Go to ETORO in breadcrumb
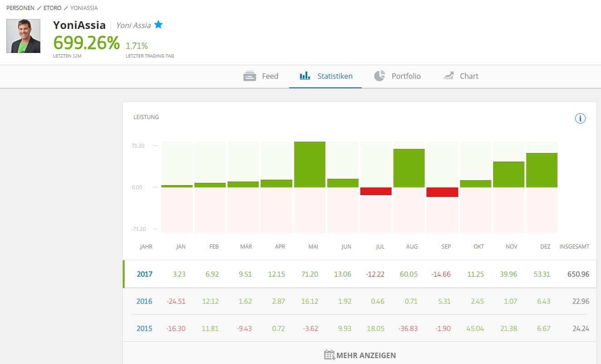Image resolution: width=601 pixels, height=364 pixels. click(x=53, y=8)
